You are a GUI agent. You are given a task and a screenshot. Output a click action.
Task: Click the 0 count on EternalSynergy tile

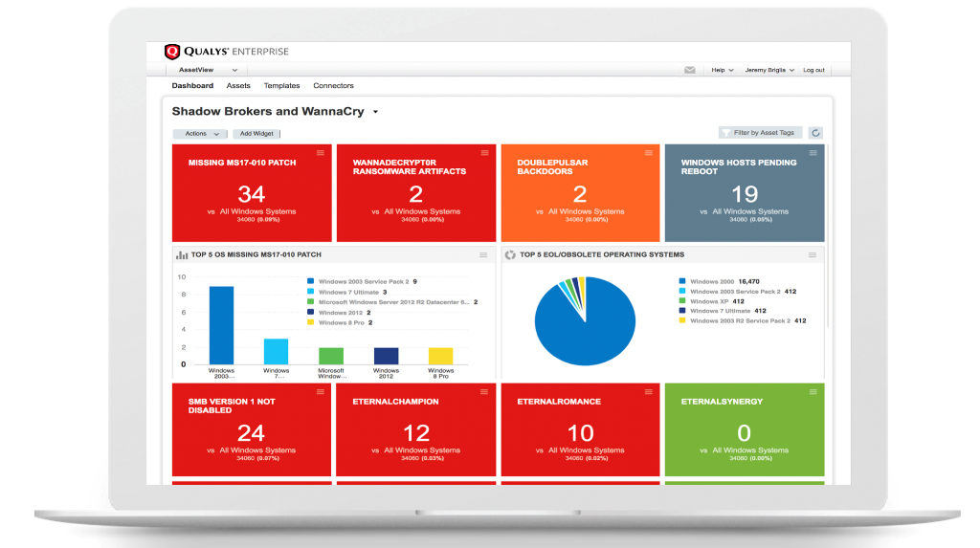click(x=745, y=433)
